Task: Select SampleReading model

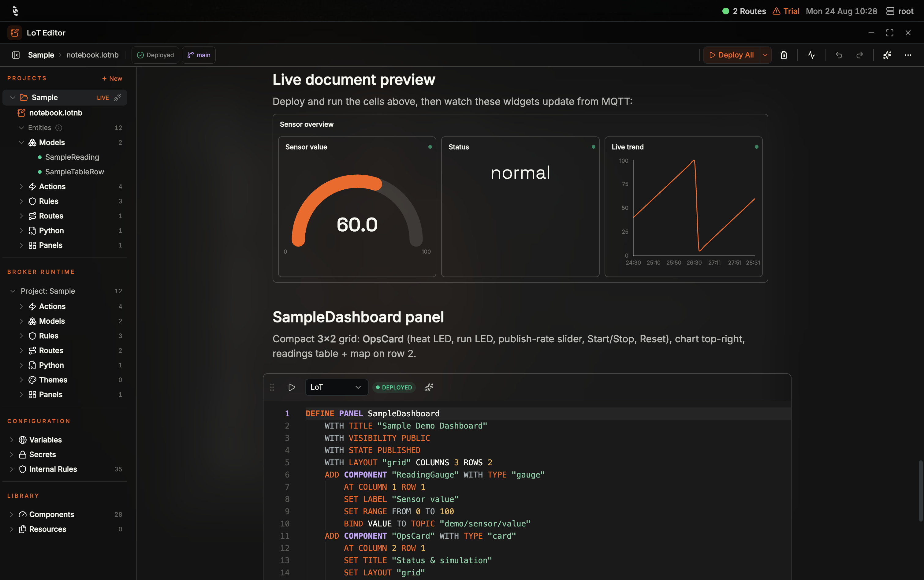Action: (x=72, y=157)
